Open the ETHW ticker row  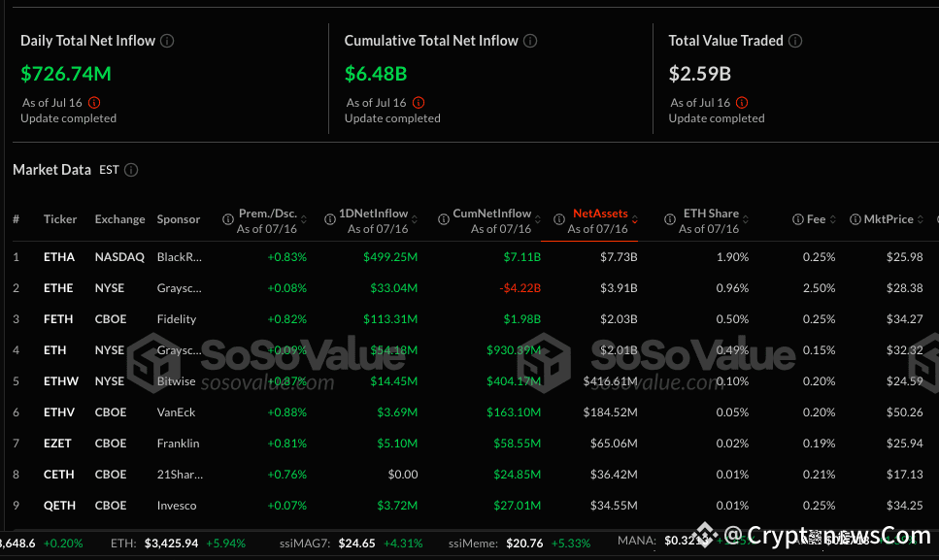coord(60,381)
